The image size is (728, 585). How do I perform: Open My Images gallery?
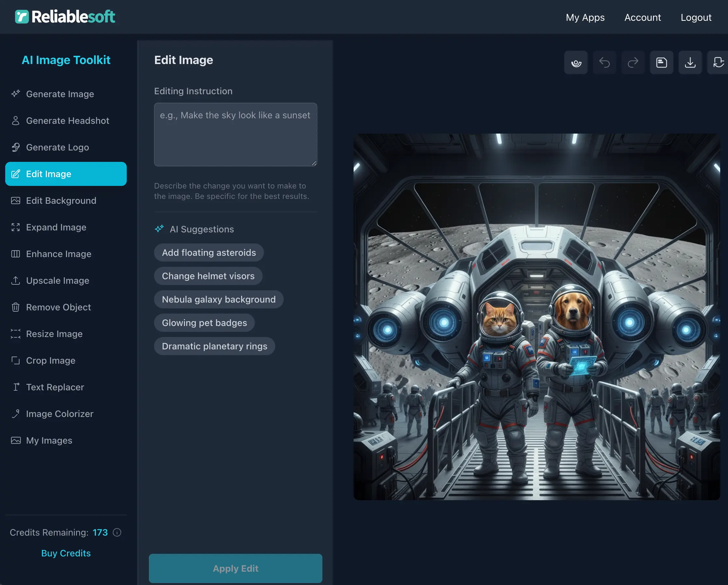[49, 440]
